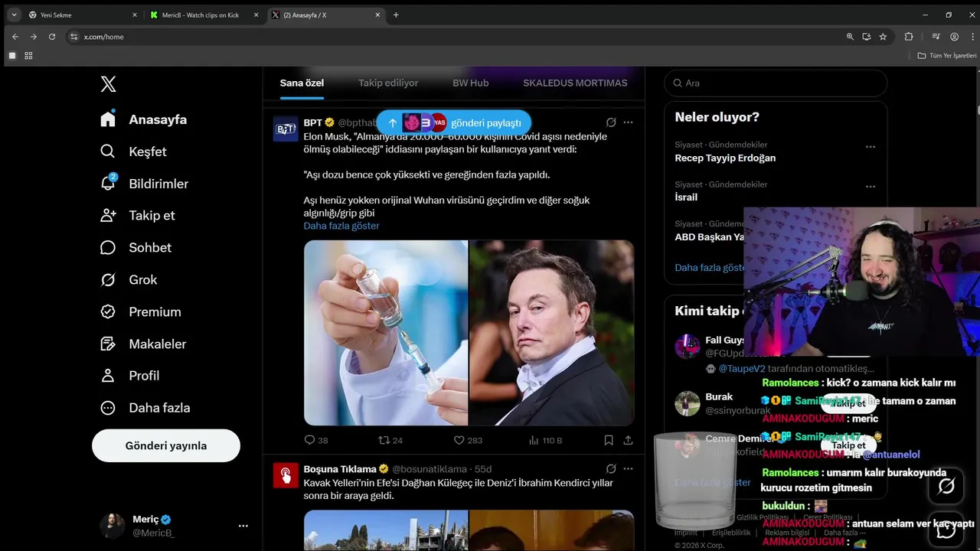
Task: Switch to MericB Kick clips tab
Action: coord(205,15)
